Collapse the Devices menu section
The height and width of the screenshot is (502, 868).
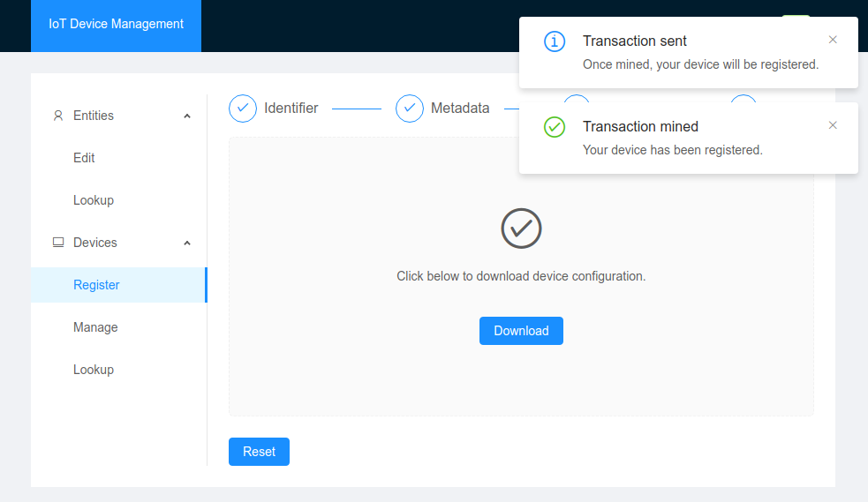[x=187, y=243]
